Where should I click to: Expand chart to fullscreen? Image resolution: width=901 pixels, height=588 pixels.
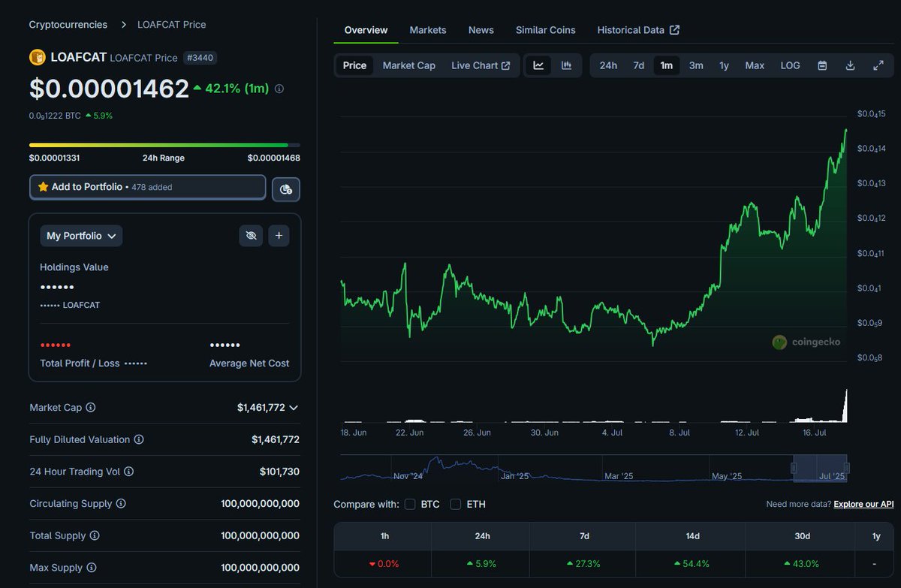(878, 65)
